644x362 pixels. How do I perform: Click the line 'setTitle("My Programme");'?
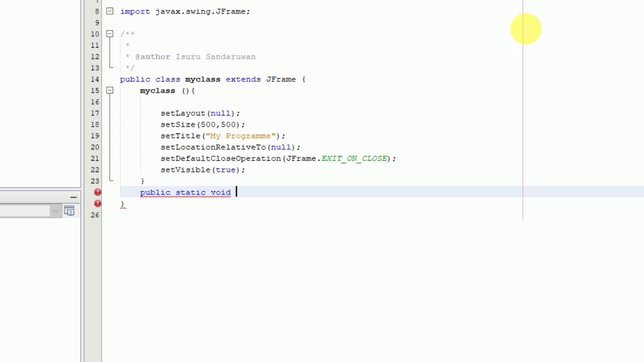click(223, 136)
